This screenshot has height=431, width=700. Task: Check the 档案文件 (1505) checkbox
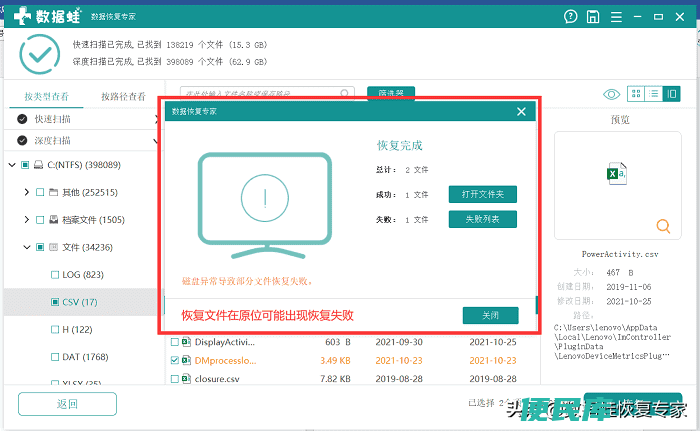pos(40,220)
